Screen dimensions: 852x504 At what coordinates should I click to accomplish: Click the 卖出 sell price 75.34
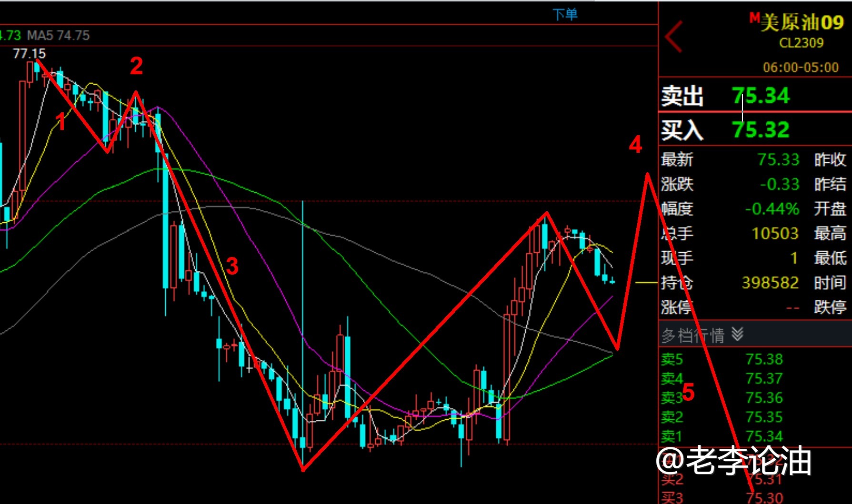[x=761, y=96]
